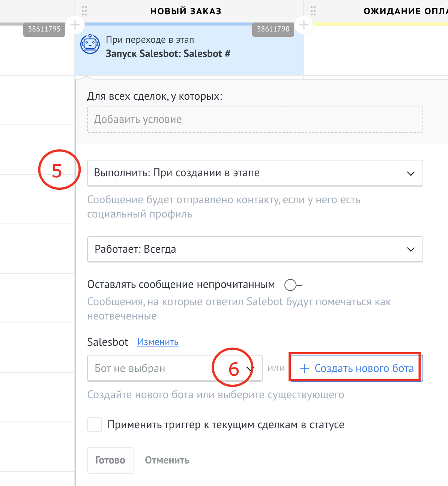Open the Выполнить: При создании в этапе dropdown

255,173
